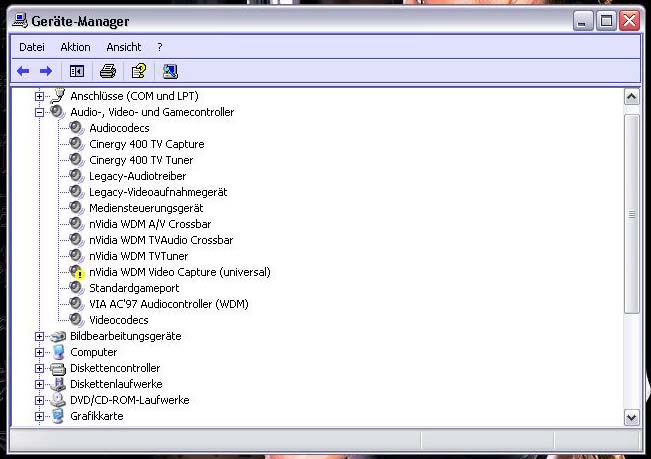Expand the Computer node
Screen dimensions: 651x459
[x=39, y=352]
